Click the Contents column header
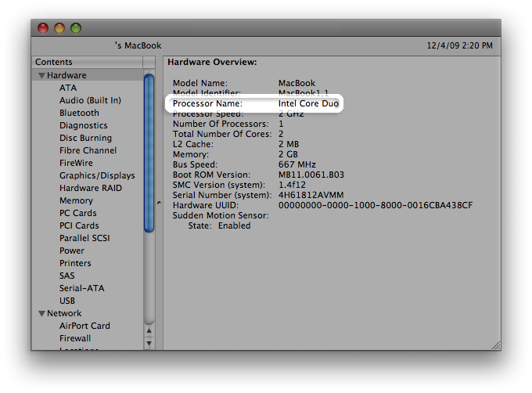Viewport: 532px width, 393px height. point(88,62)
